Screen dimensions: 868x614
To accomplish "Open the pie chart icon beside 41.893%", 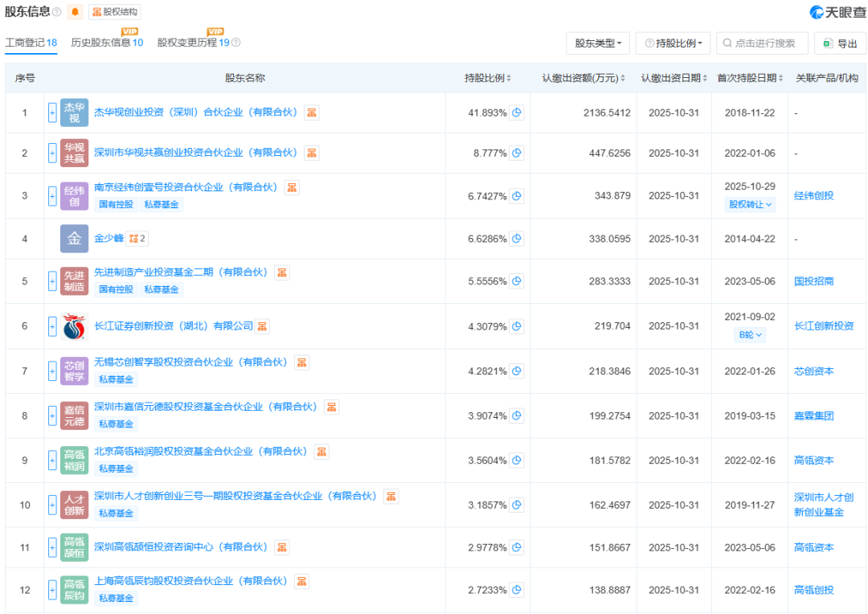I will coord(517,113).
